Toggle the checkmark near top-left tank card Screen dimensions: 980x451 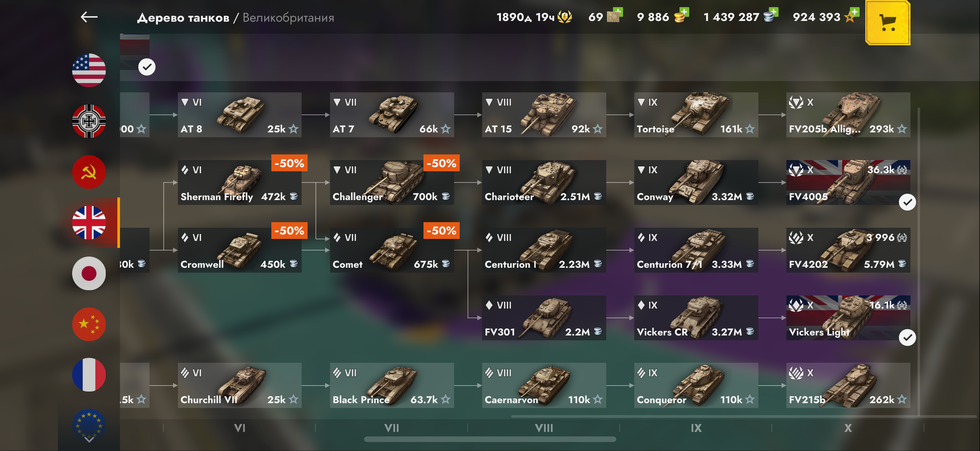tap(147, 67)
